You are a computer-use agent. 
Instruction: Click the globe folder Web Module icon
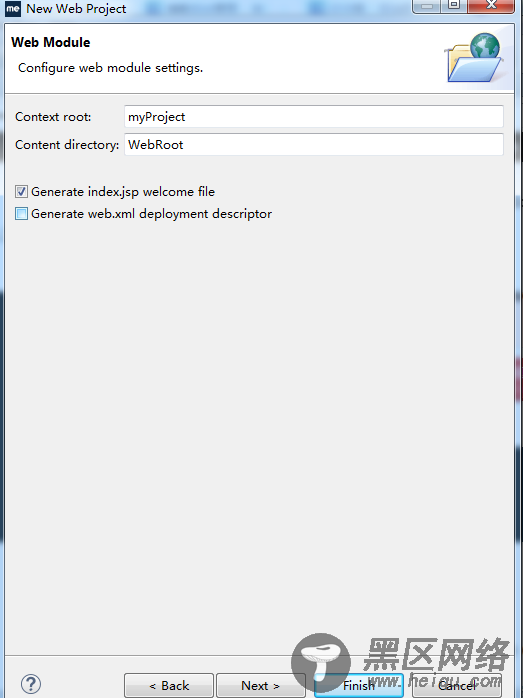click(x=474, y=57)
